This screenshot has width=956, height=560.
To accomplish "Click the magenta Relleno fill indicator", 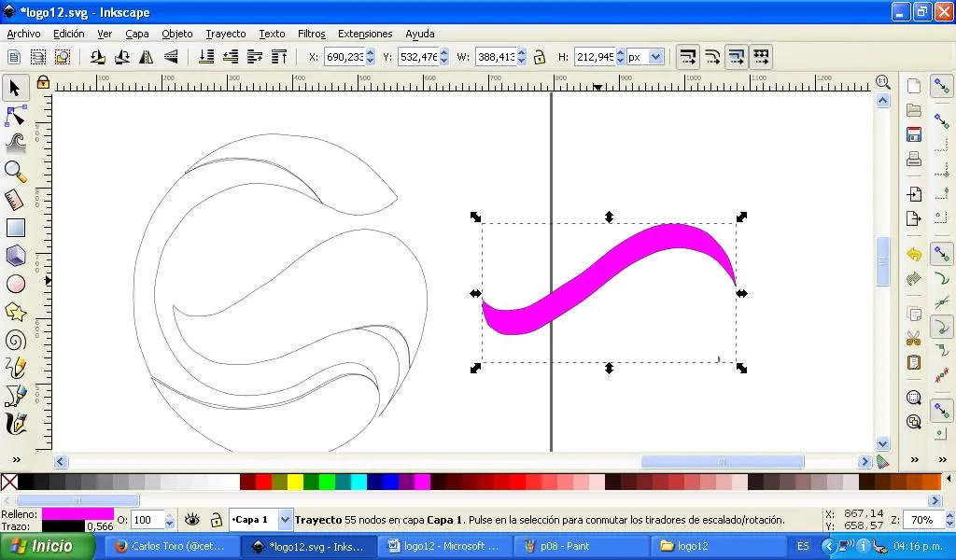I will point(77,514).
